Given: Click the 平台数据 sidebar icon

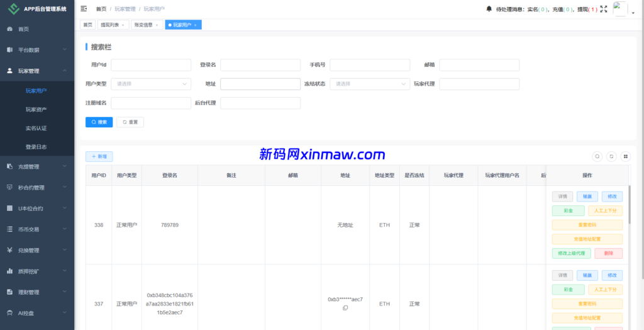Looking at the screenshot, I should coord(10,50).
